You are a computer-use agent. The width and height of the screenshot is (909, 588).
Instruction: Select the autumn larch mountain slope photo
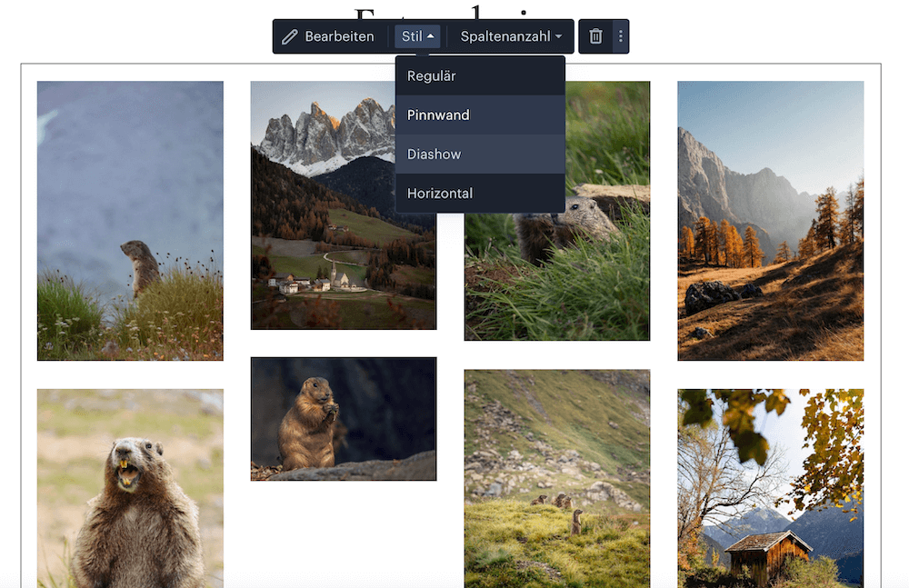click(771, 221)
